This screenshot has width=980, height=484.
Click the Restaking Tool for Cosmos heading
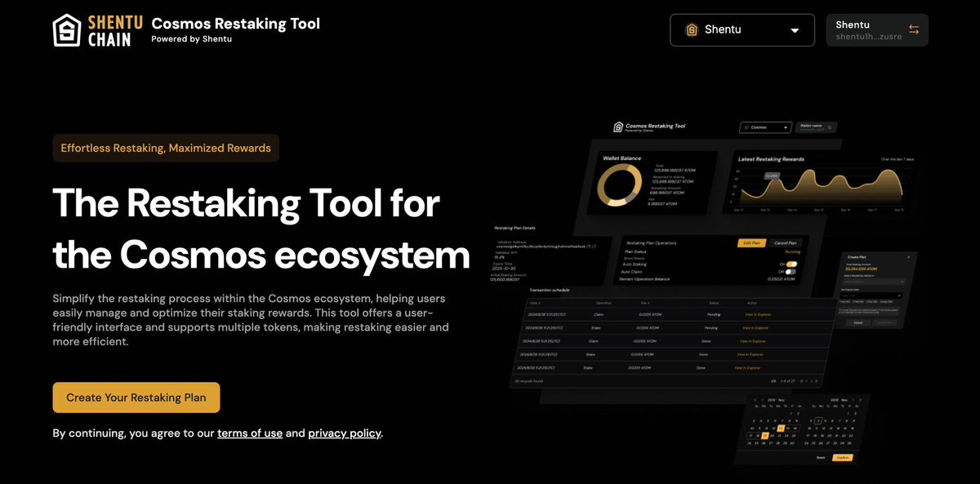point(261,229)
